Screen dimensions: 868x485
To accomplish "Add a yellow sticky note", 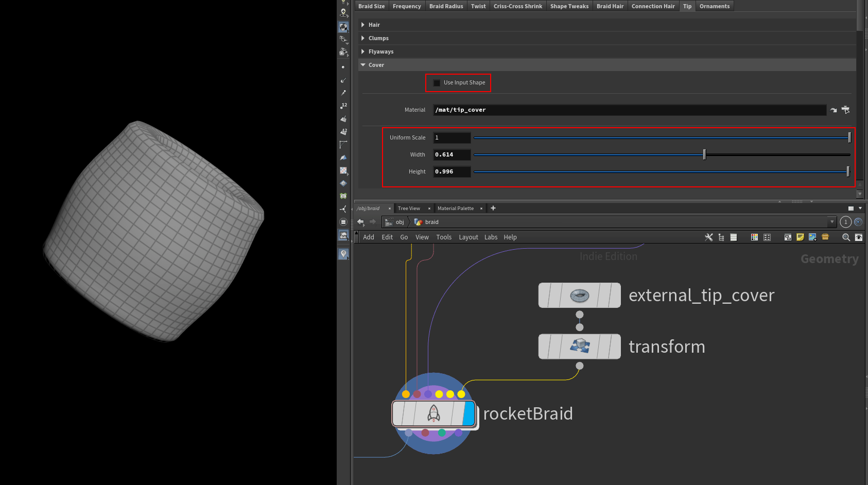I will pos(800,237).
